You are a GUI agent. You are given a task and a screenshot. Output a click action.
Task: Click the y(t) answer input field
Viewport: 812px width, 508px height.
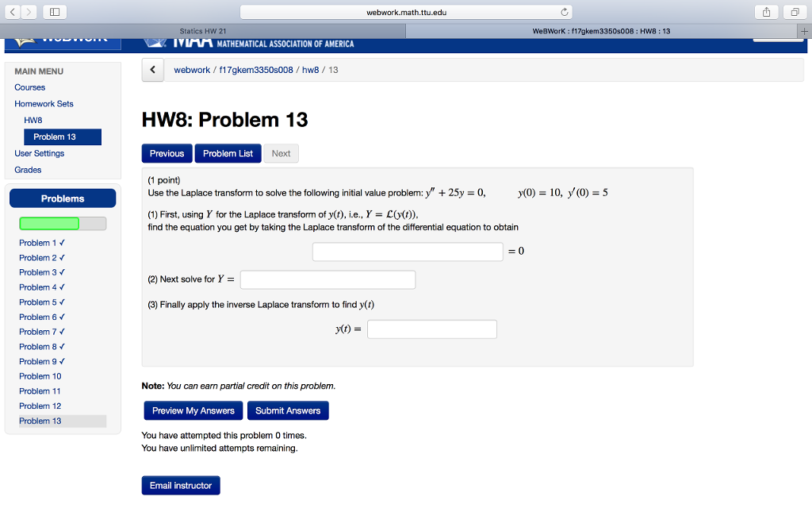[x=431, y=329]
